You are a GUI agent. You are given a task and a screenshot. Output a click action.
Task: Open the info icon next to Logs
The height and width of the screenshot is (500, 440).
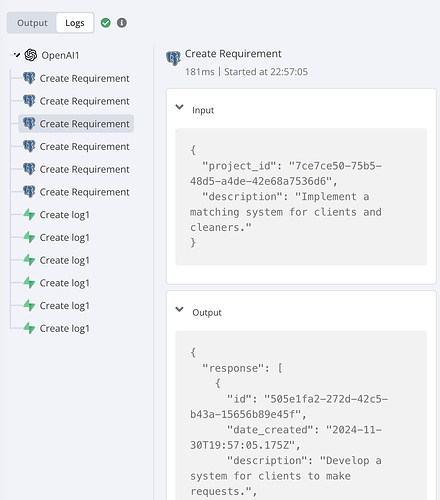122,23
